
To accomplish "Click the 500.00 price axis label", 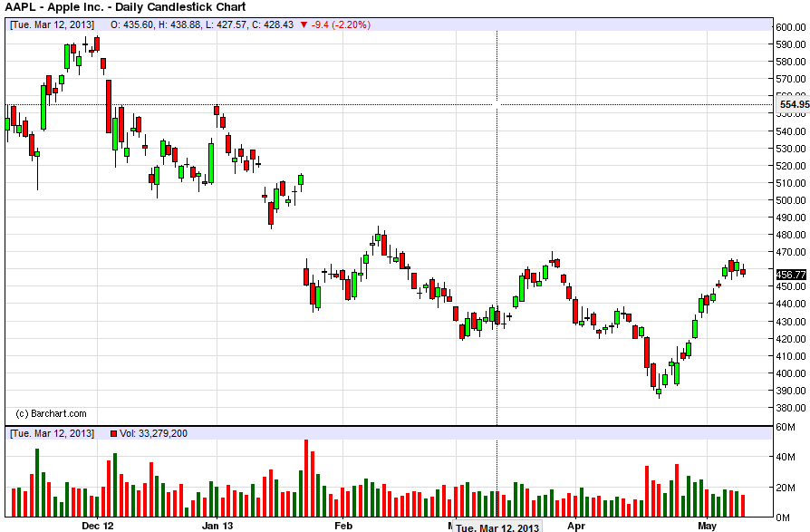I will tap(791, 200).
